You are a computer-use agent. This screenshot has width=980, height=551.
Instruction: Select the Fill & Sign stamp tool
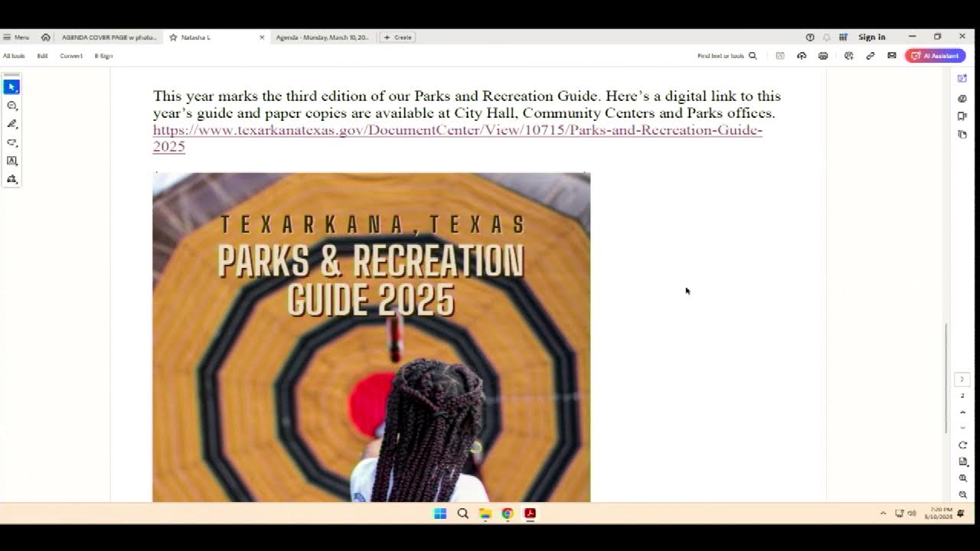[11, 179]
